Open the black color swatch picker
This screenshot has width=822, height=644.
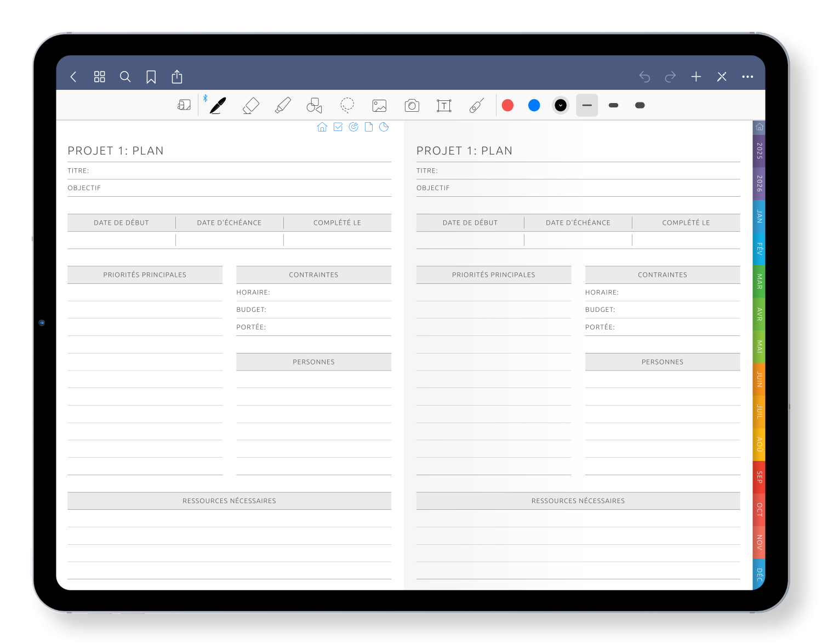pyautogui.click(x=561, y=105)
